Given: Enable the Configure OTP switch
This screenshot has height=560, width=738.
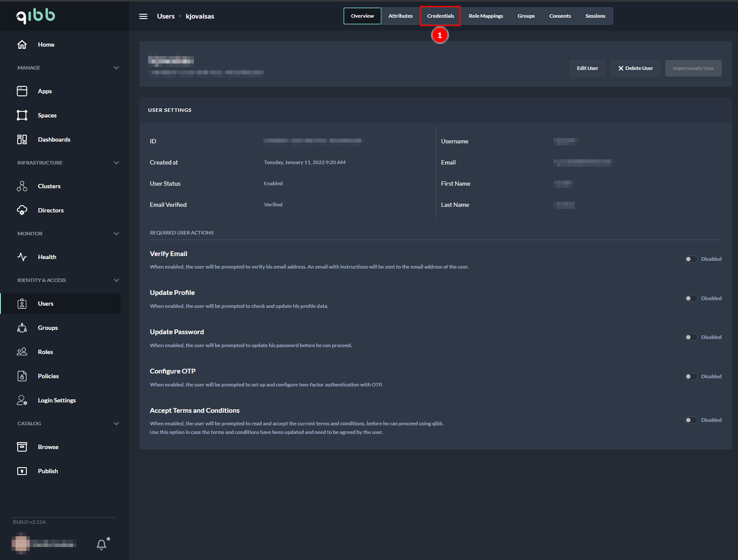Looking at the screenshot, I should click(691, 376).
